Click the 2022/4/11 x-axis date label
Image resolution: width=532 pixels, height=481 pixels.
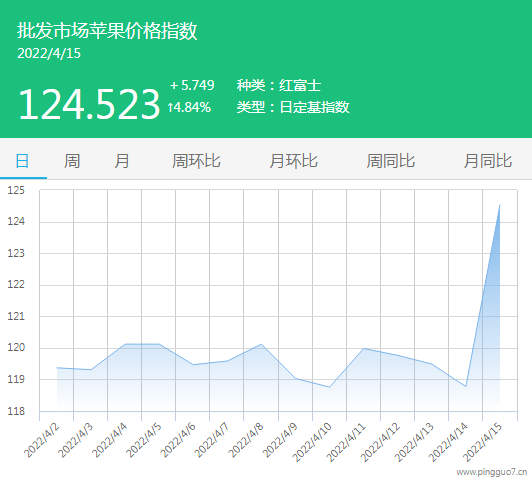tap(346, 442)
